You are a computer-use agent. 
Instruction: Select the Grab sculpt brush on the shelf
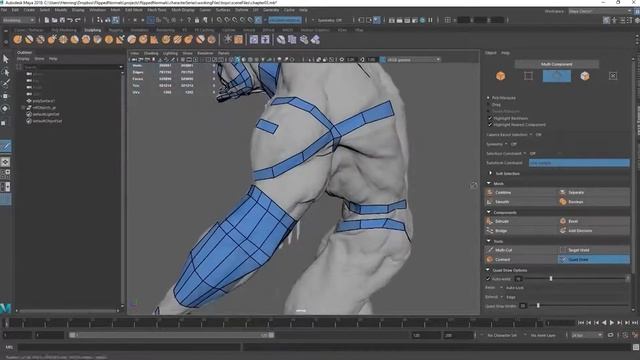tap(51, 40)
